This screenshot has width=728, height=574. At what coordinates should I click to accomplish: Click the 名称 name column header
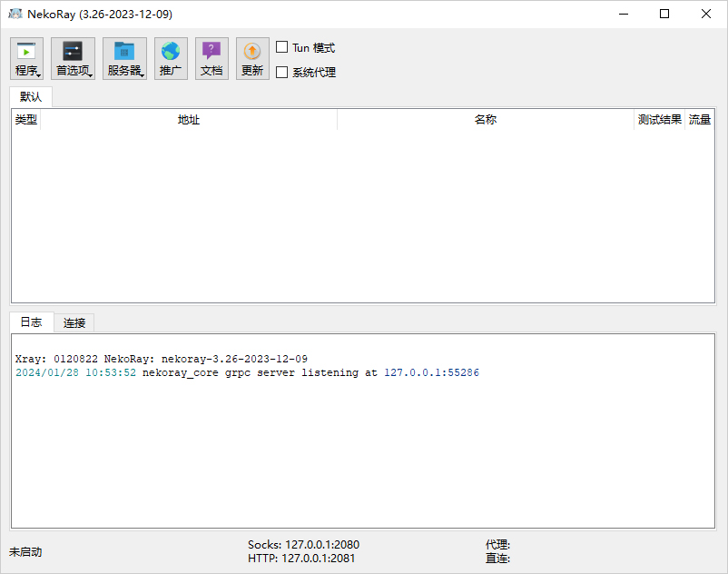486,120
